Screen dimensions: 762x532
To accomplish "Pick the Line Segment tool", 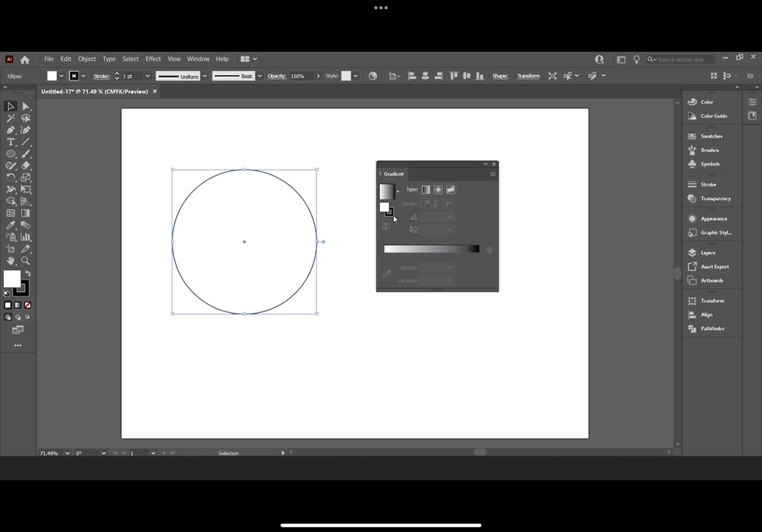I will coord(26,142).
